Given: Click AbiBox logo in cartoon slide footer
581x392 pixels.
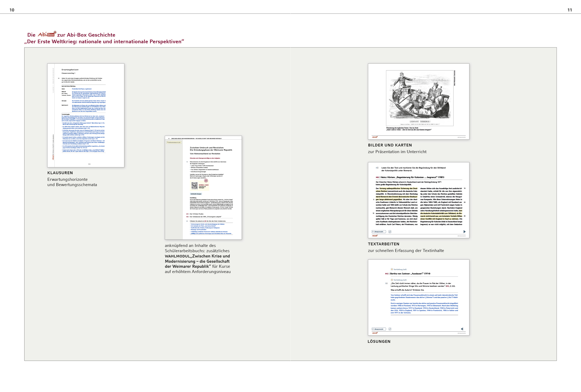Looking at the screenshot, I should tap(375, 137).
